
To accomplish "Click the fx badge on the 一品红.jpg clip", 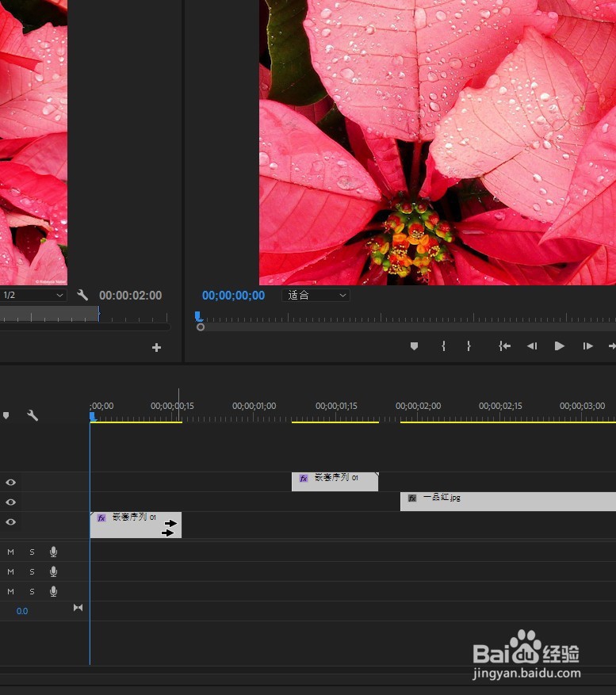I will [x=412, y=498].
